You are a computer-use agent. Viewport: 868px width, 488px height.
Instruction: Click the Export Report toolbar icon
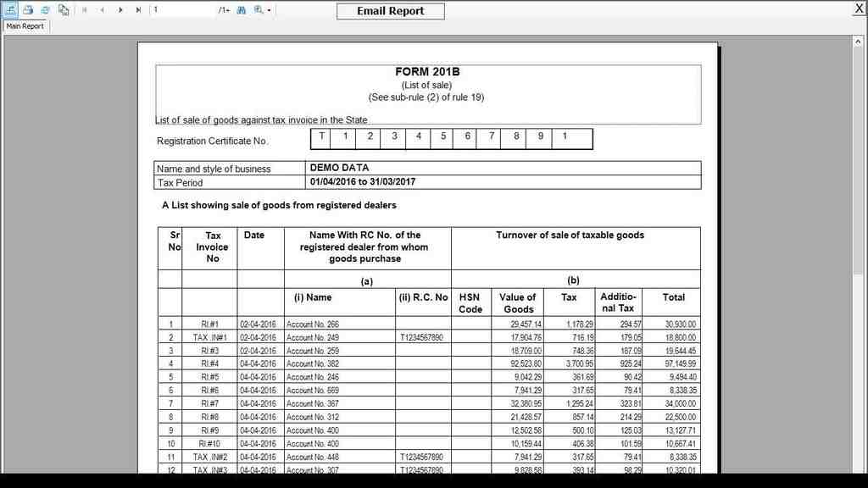[10, 10]
